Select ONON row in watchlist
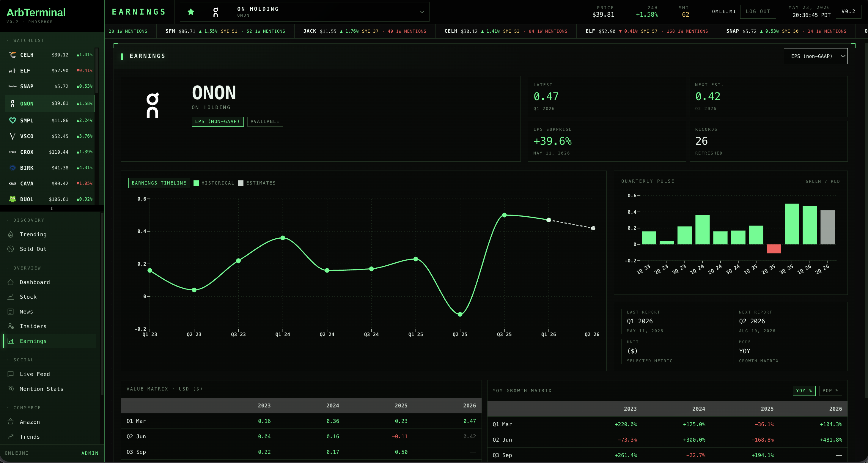The width and height of the screenshot is (868, 463). (x=50, y=103)
